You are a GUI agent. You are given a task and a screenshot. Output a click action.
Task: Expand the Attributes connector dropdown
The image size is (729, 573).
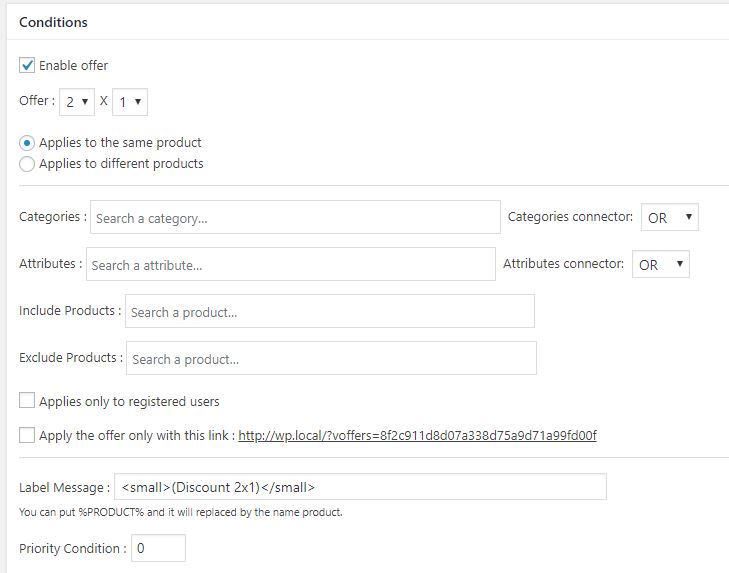(x=660, y=265)
